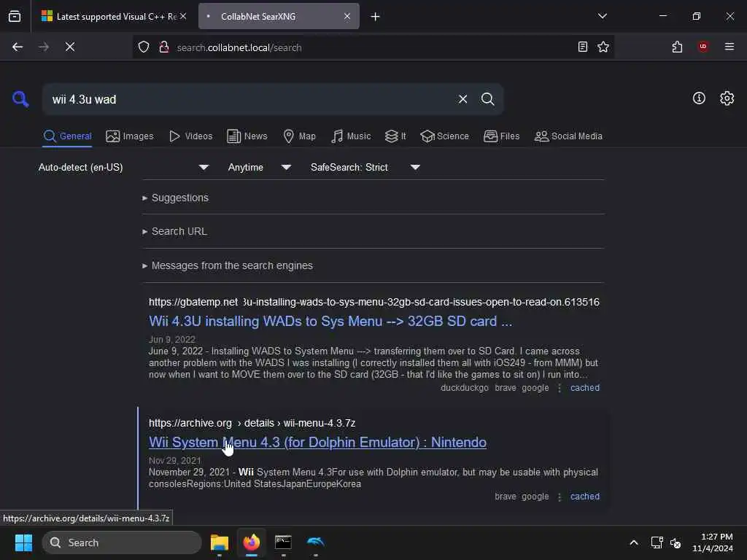The width and height of the screenshot is (747, 560).
Task: Open gbatemp.net result URL
Action: click(x=374, y=302)
